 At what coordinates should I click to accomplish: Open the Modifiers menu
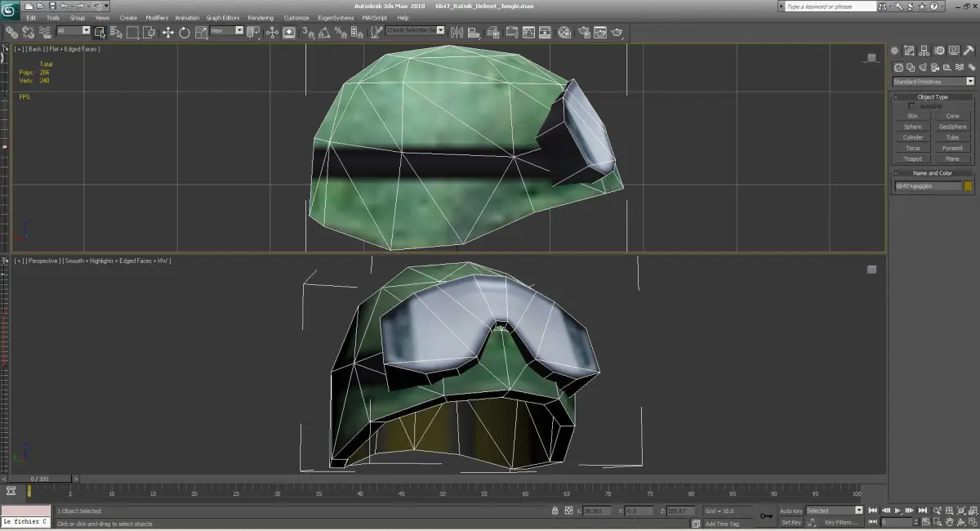coord(156,17)
